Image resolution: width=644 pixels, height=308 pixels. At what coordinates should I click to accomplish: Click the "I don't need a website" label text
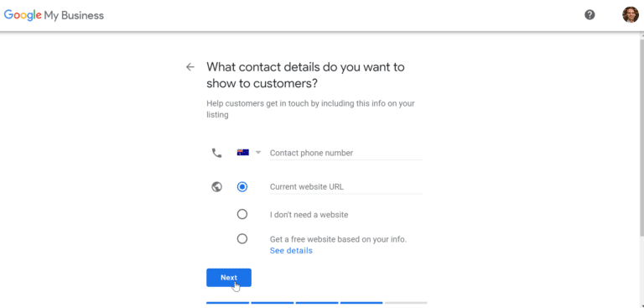(309, 215)
